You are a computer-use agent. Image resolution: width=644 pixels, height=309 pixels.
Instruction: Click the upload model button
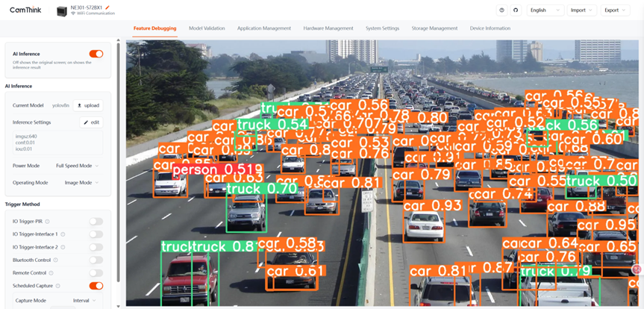(x=88, y=106)
